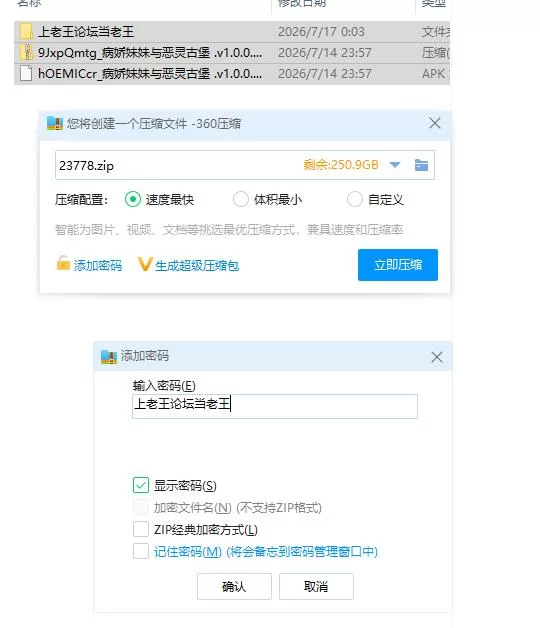Click the 修改日期 column header

pyautogui.click(x=302, y=3)
